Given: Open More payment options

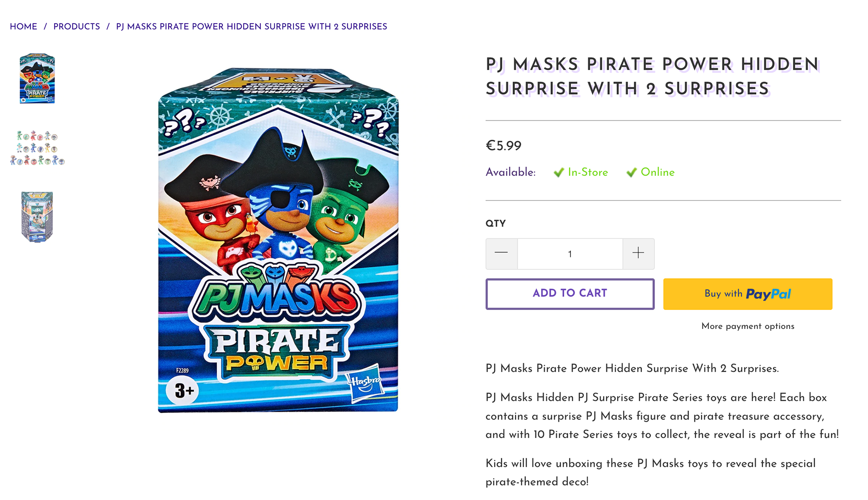Looking at the screenshot, I should tap(748, 326).
